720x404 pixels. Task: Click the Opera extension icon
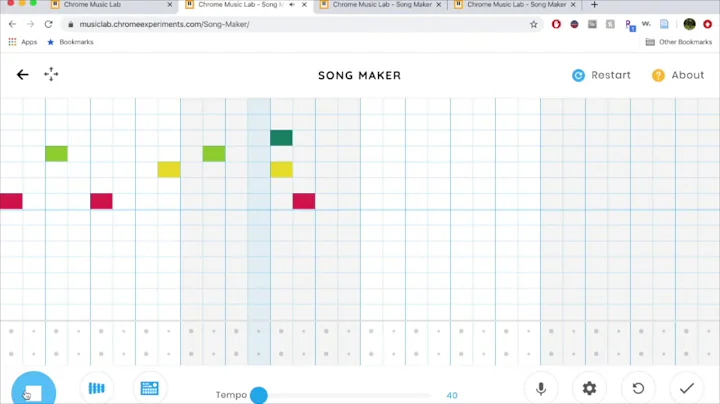pyautogui.click(x=556, y=24)
